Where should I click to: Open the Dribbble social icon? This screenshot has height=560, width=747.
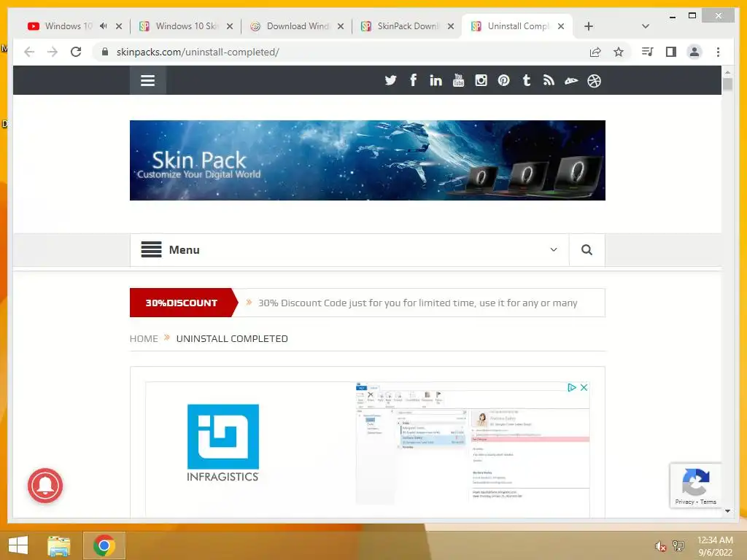594,81
